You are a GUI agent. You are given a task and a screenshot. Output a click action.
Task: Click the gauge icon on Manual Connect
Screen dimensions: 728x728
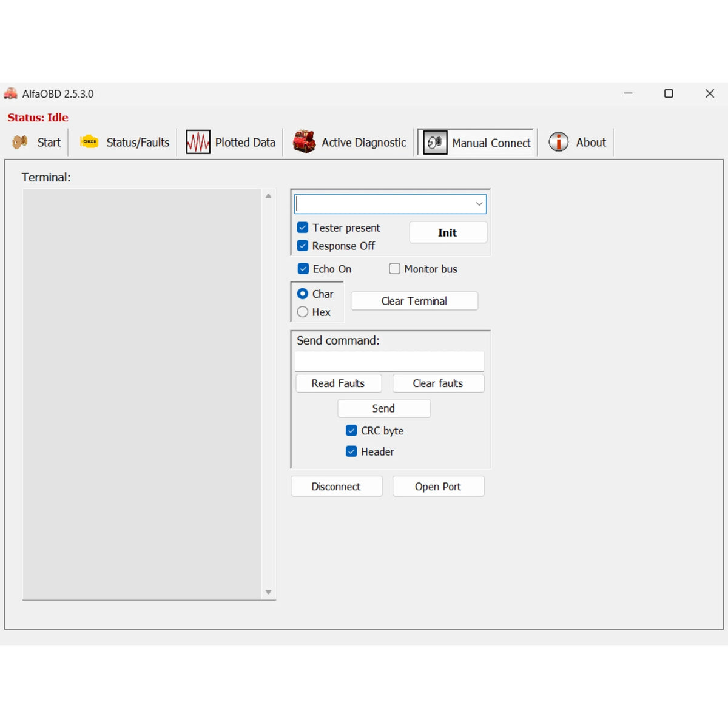434,141
